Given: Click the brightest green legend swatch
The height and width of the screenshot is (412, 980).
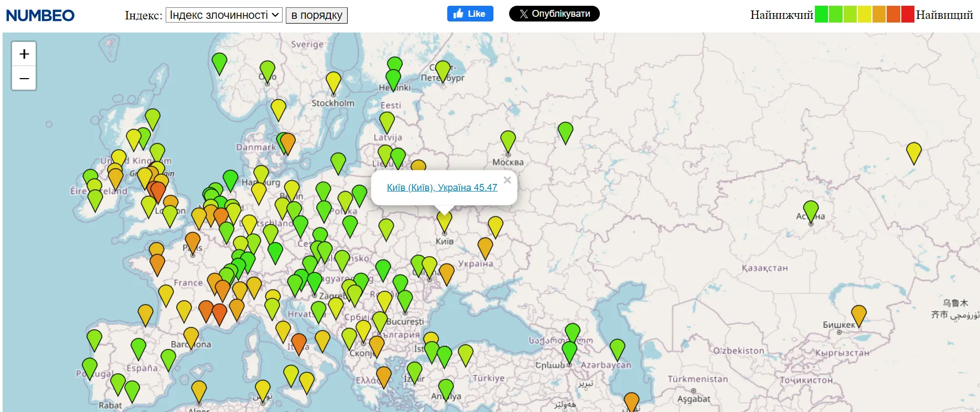Looking at the screenshot, I should (x=821, y=15).
